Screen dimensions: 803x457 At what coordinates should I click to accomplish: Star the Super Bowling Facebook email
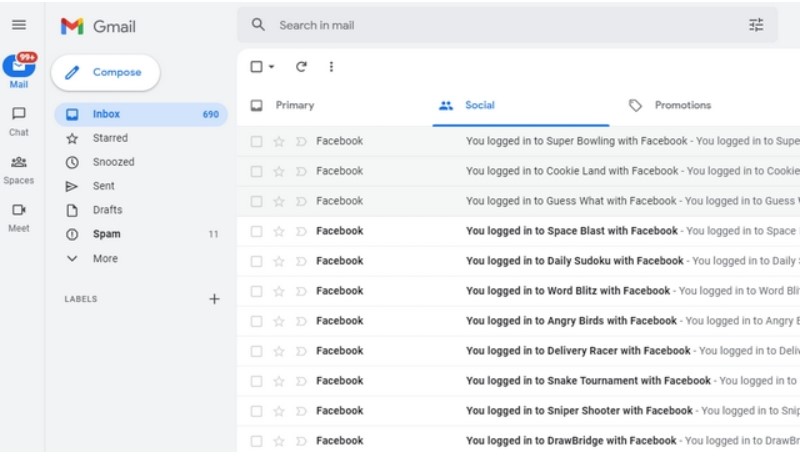pyautogui.click(x=279, y=142)
